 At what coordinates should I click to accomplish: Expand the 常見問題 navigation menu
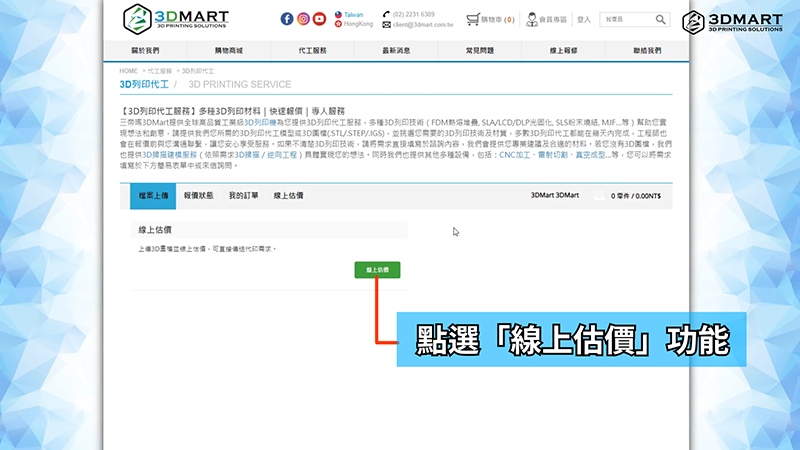tap(481, 50)
